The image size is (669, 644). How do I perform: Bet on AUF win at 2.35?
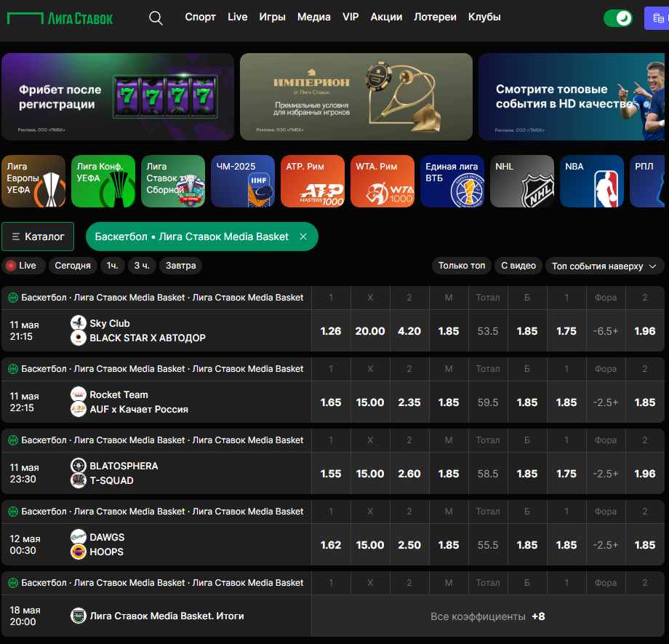tap(409, 402)
